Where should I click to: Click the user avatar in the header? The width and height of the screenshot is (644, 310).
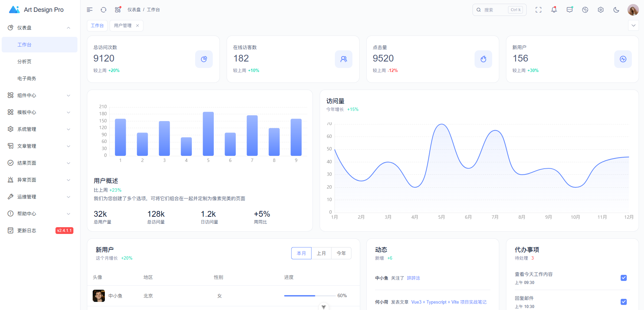pos(633,10)
